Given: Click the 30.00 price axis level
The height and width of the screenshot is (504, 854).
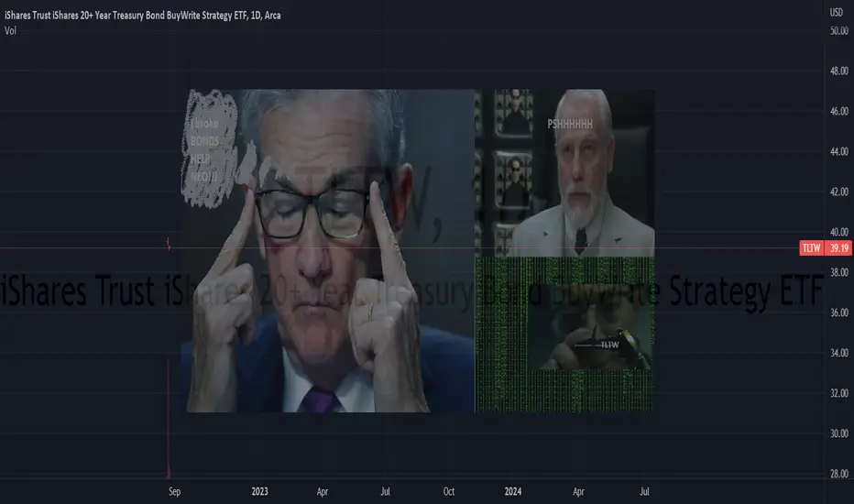Looking at the screenshot, I should pos(838,433).
